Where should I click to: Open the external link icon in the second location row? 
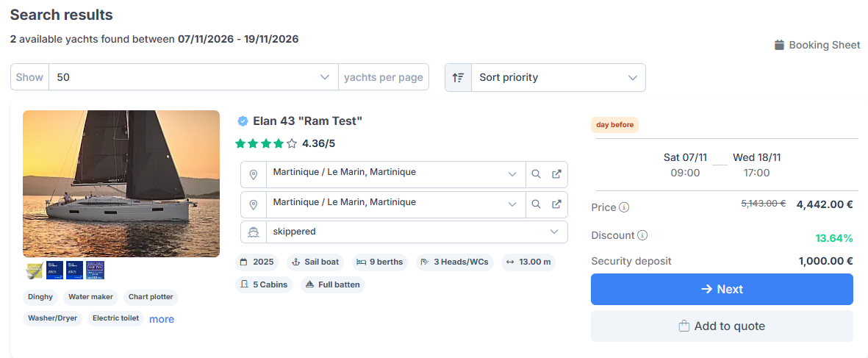click(x=557, y=204)
